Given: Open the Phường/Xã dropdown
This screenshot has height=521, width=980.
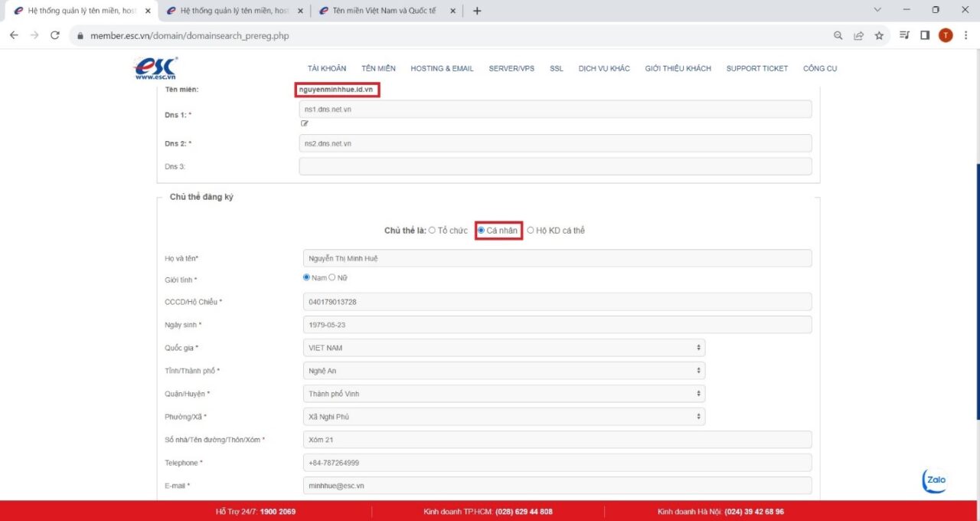Looking at the screenshot, I should pyautogui.click(x=502, y=417).
